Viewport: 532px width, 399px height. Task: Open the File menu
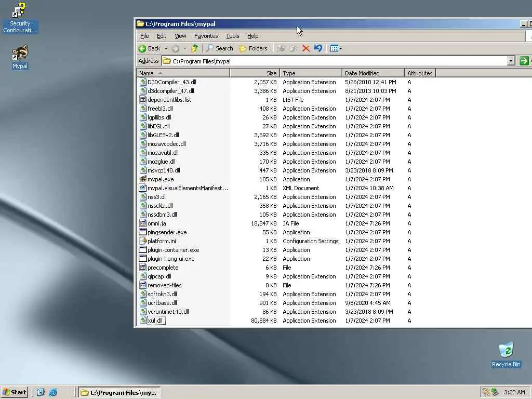click(144, 36)
